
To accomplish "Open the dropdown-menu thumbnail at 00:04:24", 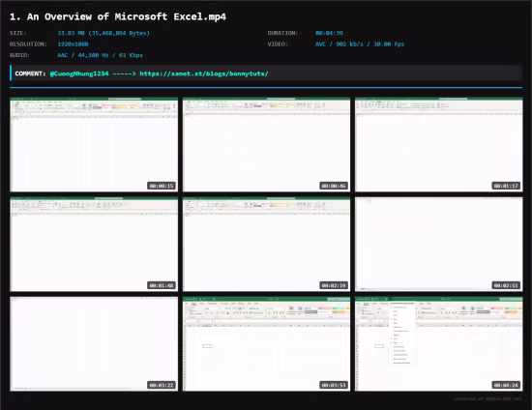I will (439, 344).
